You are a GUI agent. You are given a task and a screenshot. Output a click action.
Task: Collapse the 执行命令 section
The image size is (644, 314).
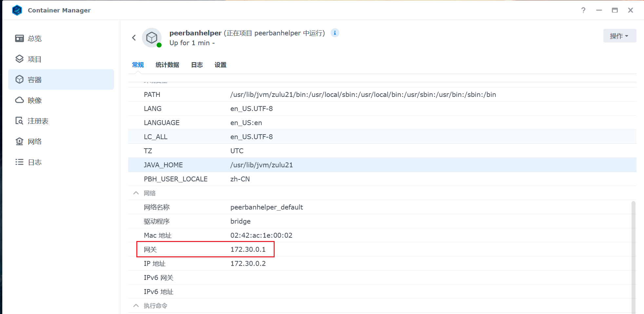pos(136,305)
